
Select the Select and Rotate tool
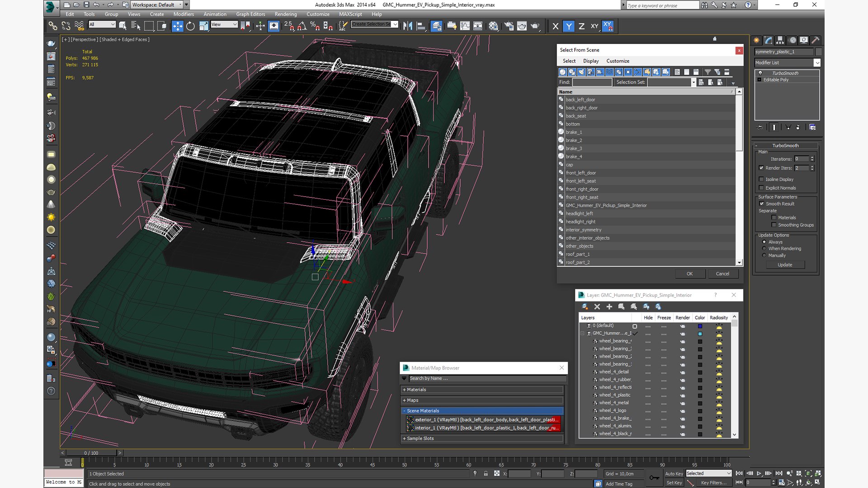point(190,26)
